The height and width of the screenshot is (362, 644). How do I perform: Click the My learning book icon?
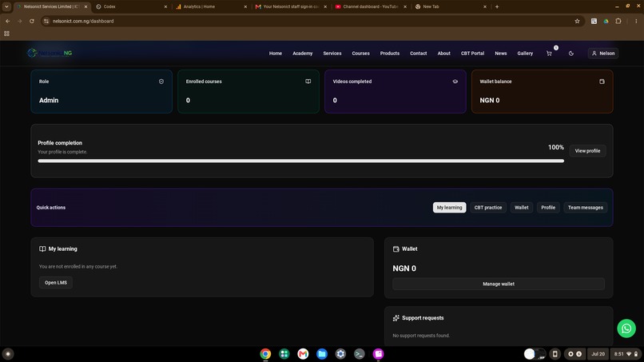click(x=42, y=249)
